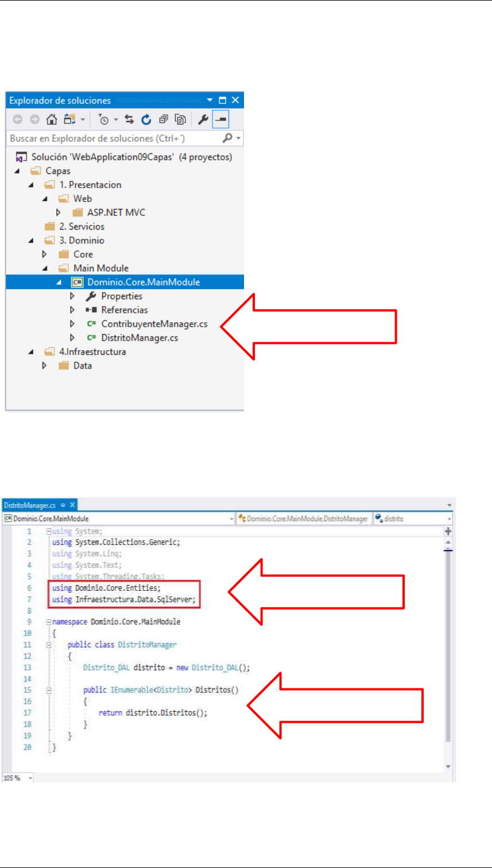Expand ContribuyenteManager.cs node
The width and height of the screenshot is (492, 868).
(x=72, y=324)
